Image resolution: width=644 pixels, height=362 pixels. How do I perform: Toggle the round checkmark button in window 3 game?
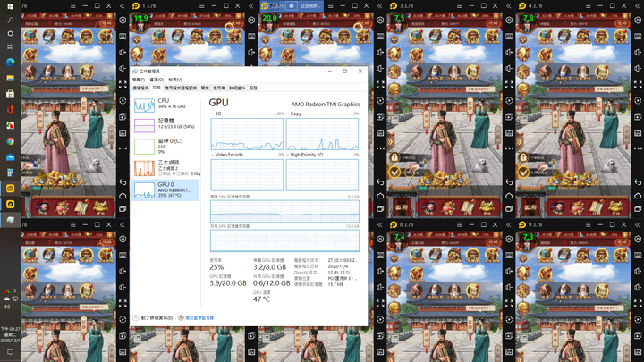click(x=394, y=172)
